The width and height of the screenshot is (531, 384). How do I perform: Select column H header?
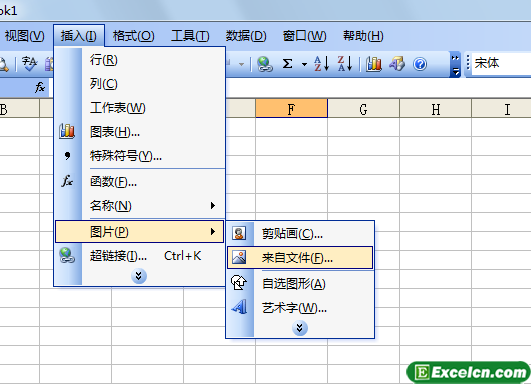tap(436, 109)
